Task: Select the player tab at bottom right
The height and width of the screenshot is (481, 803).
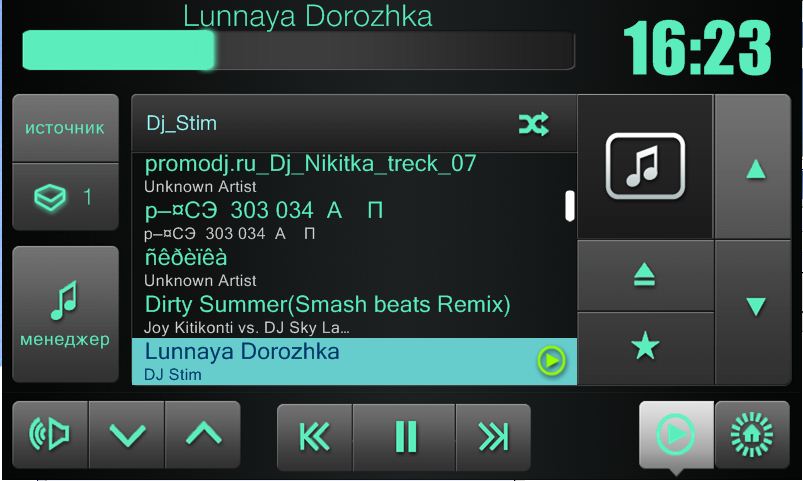Action: [676, 435]
